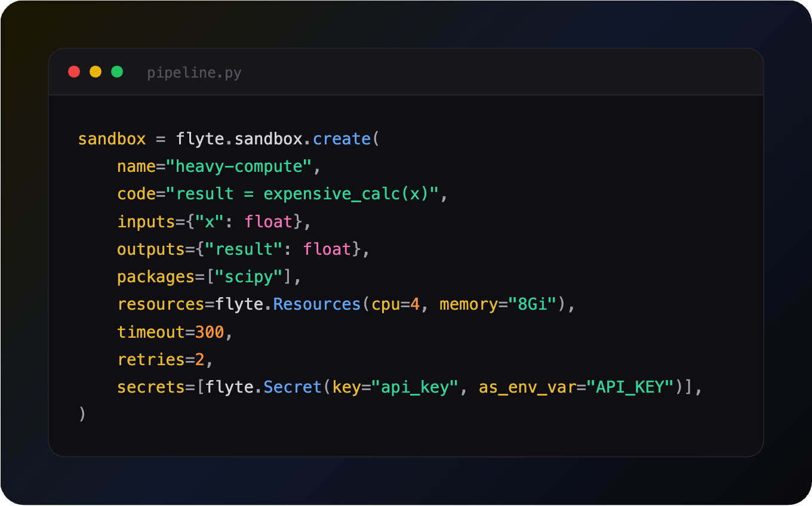This screenshot has height=506, width=812.
Task: Click the final closing parenthesis line
Action: pyautogui.click(x=82, y=414)
